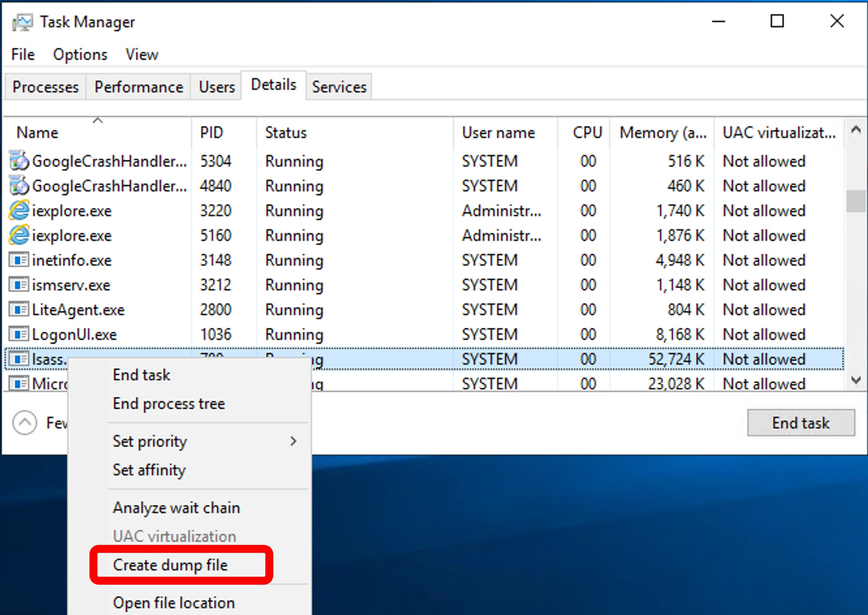Choose Create dump file from context menu
Screen dimensions: 868x615
tap(170, 565)
